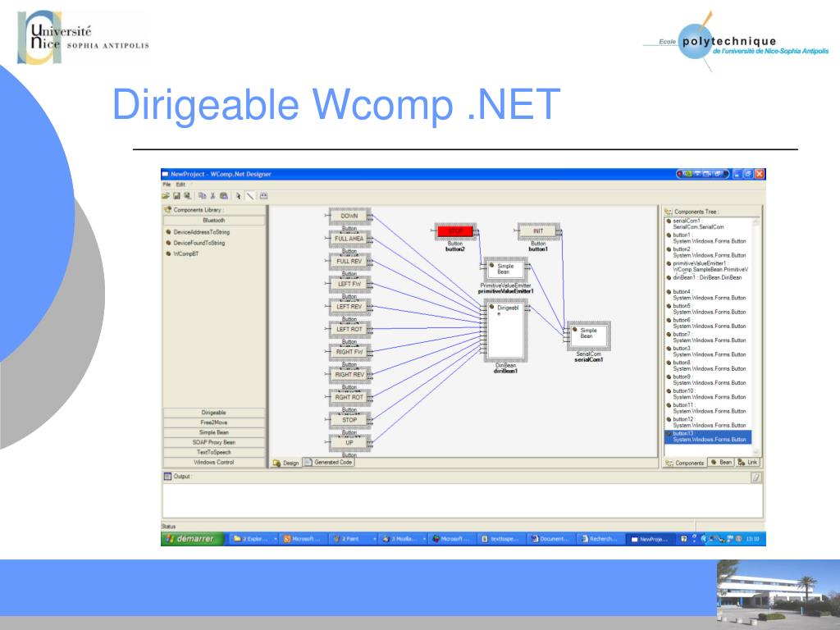840x630 pixels.
Task: Open the démarrer Start menu
Action: click(192, 539)
